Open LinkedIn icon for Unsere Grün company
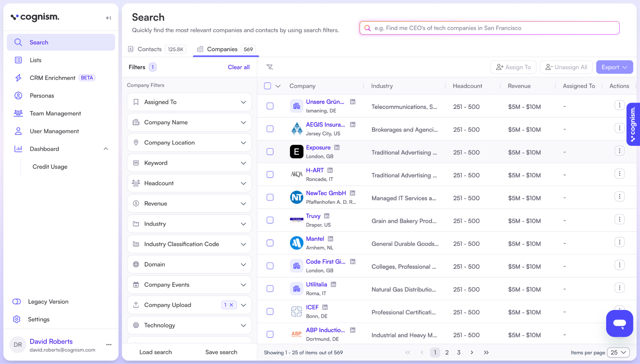 (x=352, y=102)
